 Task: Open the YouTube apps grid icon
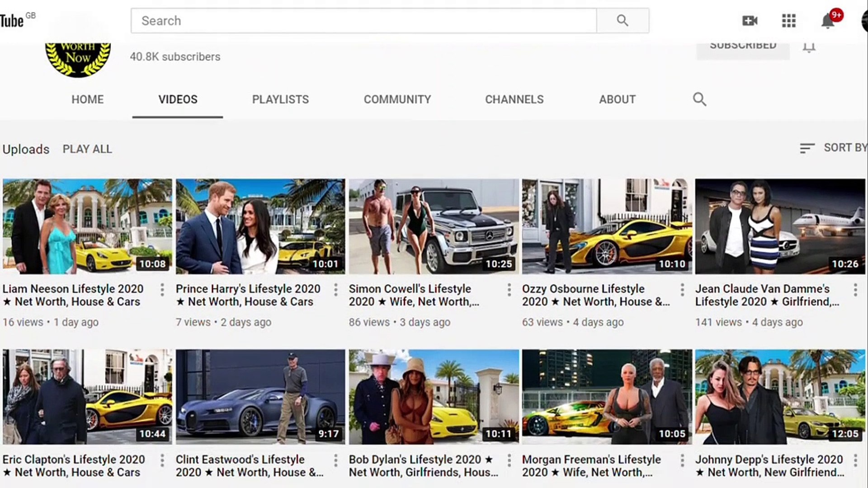click(x=788, y=20)
